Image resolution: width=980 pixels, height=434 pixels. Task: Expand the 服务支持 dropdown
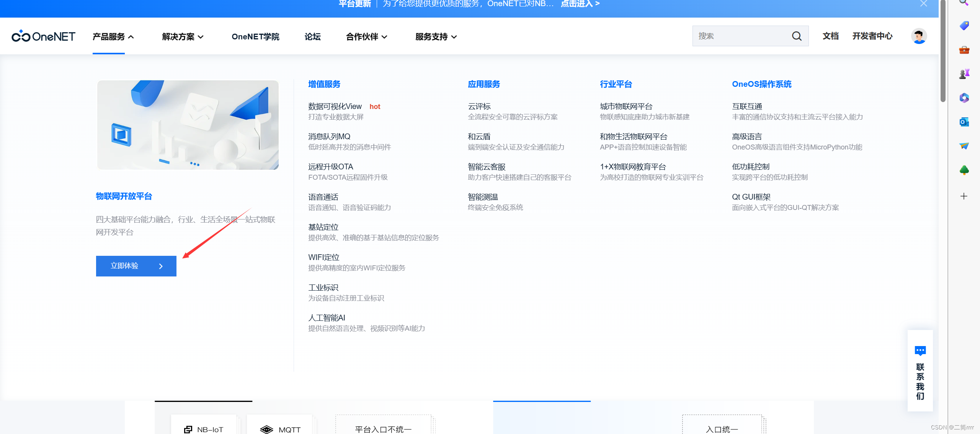[x=436, y=37]
